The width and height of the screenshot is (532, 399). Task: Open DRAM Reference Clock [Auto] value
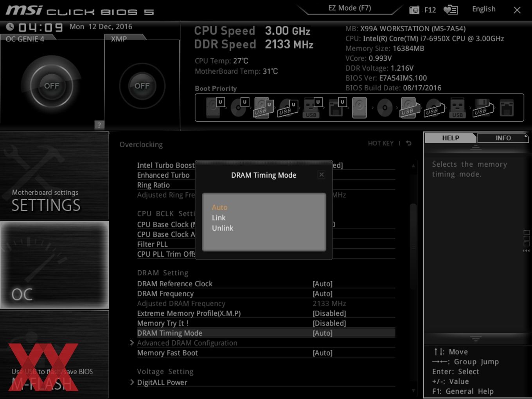[x=322, y=284]
